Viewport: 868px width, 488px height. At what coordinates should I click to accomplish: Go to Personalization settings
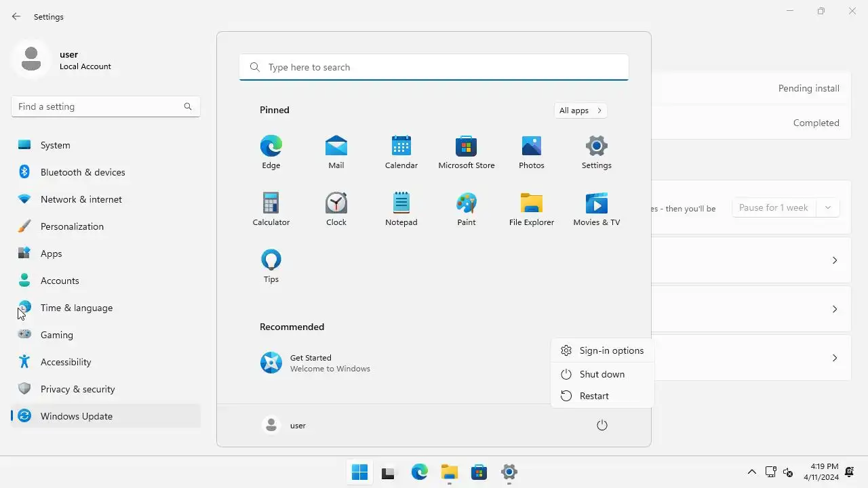pyautogui.click(x=106, y=226)
